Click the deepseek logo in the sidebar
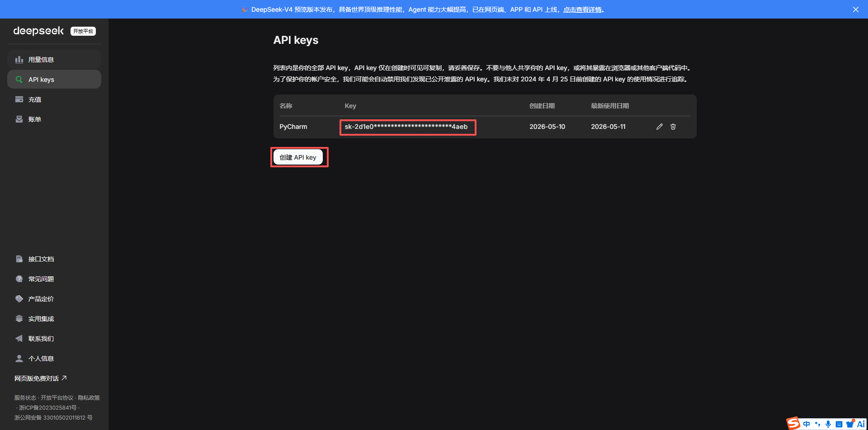The image size is (868, 430). click(x=38, y=31)
